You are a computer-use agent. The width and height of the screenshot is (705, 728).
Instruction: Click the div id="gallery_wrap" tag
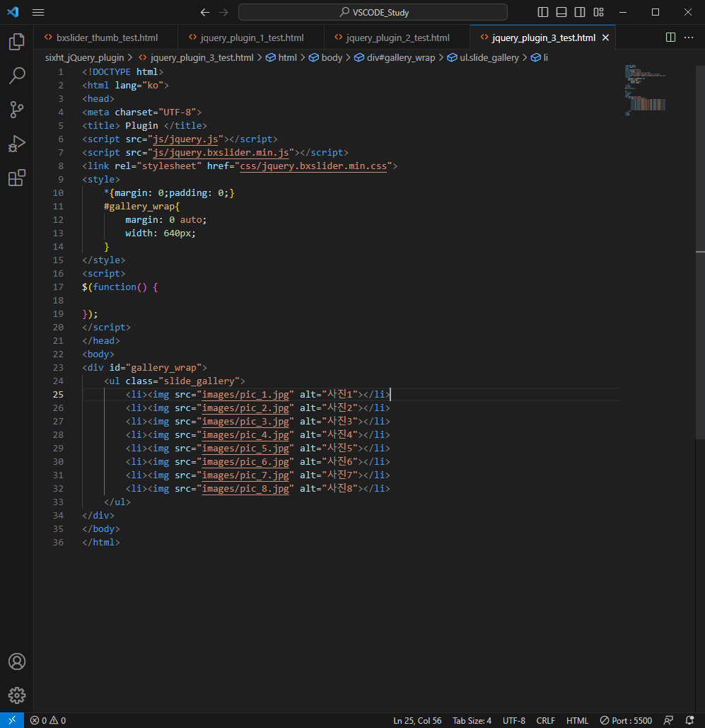pyautogui.click(x=144, y=368)
